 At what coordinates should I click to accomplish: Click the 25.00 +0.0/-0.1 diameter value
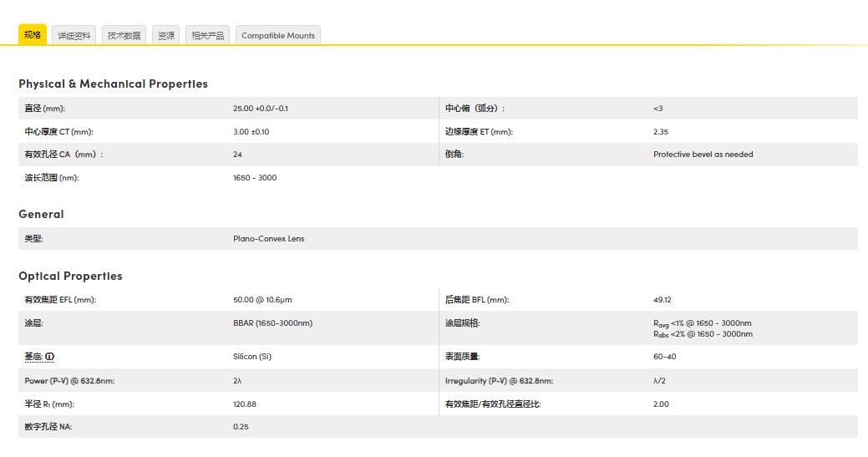260,109
